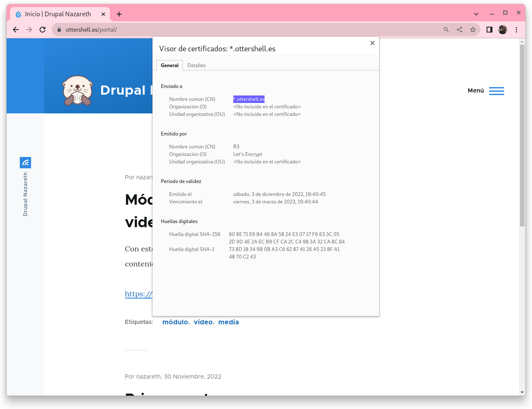Toggle the browser side panel

tap(490, 30)
